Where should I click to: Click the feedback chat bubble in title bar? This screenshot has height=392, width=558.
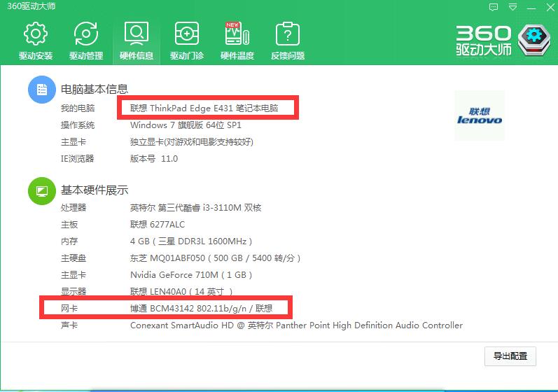[x=494, y=8]
